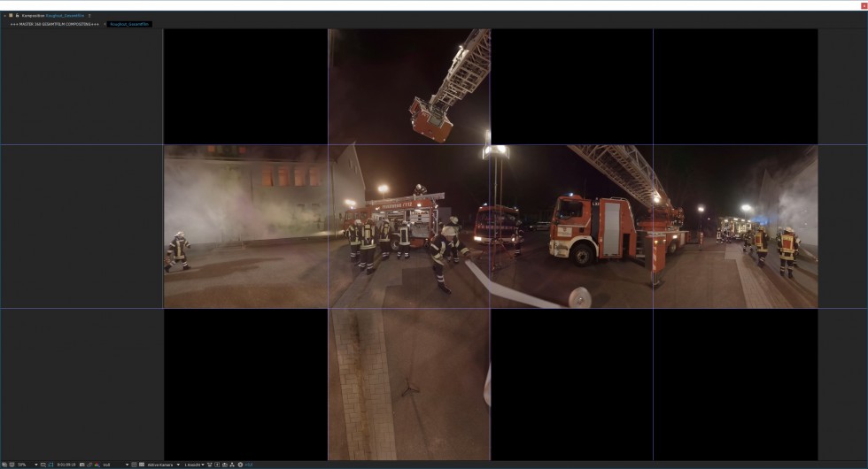Click the grid and guides options icon

43,465
